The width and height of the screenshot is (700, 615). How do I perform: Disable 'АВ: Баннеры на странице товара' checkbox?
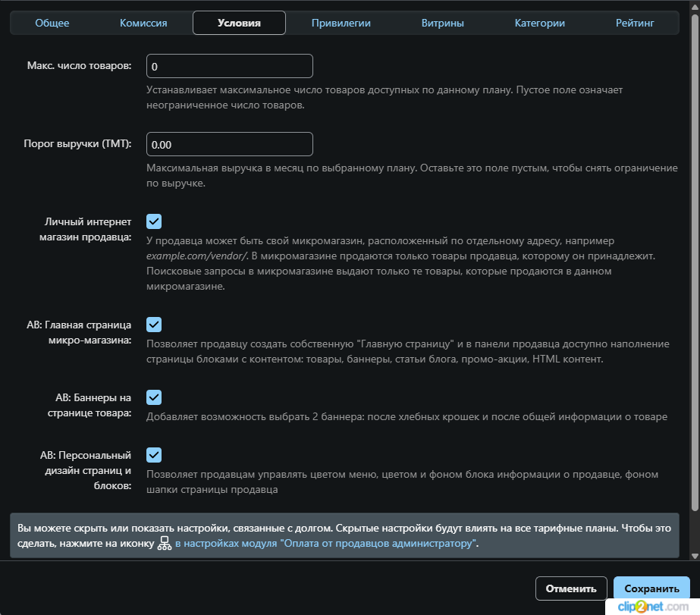pos(154,397)
